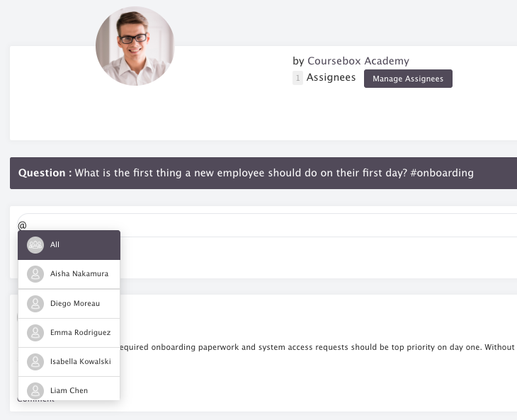Click Emma Rodriguez's avatar icon
The image size is (517, 420).
click(x=35, y=333)
